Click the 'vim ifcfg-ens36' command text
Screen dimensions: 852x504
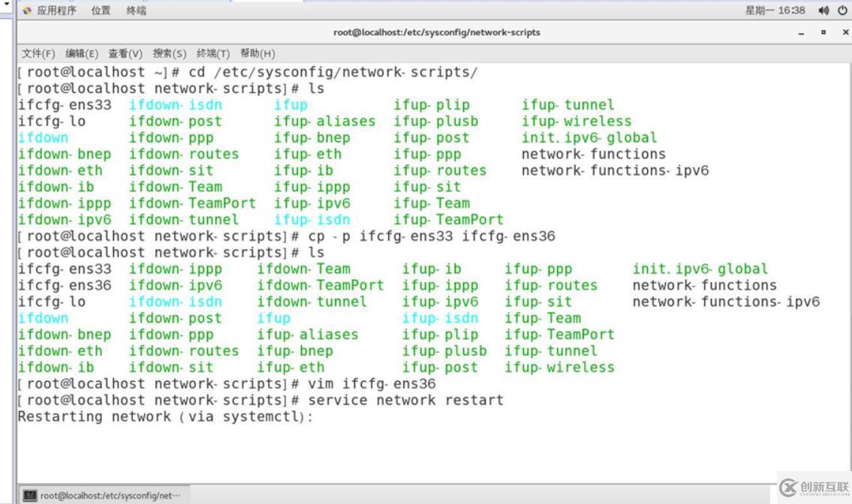point(372,384)
